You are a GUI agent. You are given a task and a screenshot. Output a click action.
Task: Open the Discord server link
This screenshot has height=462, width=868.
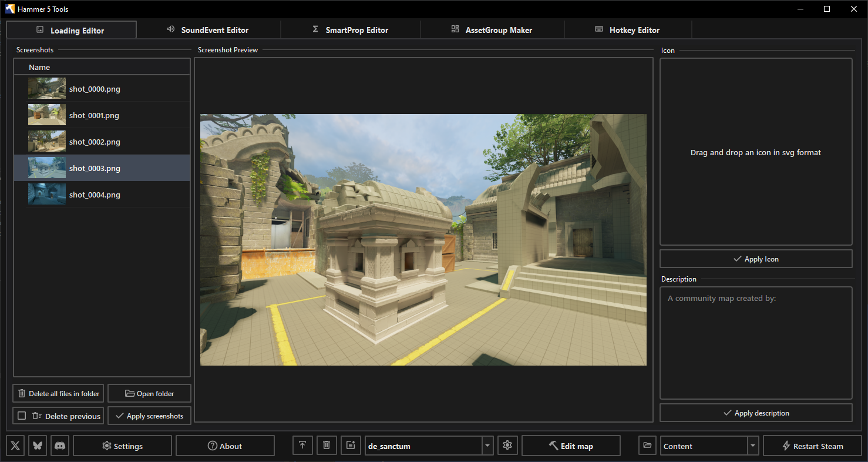click(x=60, y=446)
